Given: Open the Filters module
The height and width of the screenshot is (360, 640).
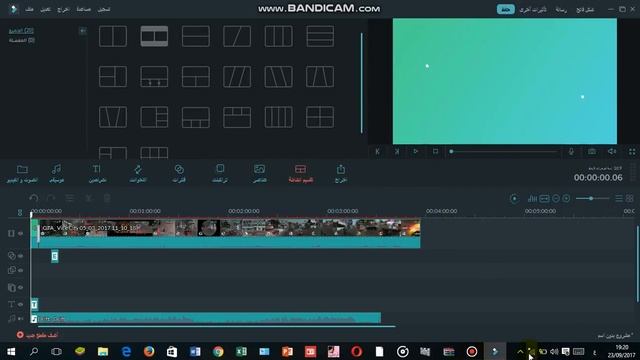Looking at the screenshot, I should click(x=179, y=173).
